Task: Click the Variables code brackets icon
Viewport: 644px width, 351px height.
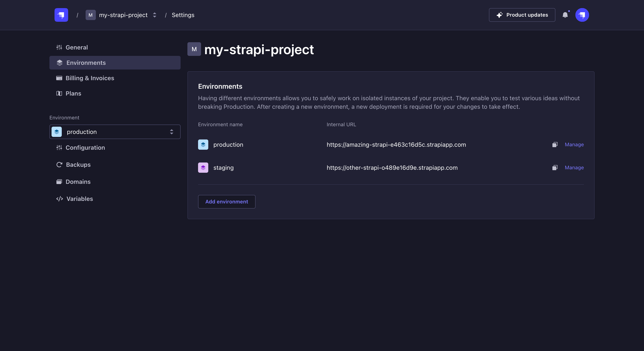Action: tap(59, 199)
